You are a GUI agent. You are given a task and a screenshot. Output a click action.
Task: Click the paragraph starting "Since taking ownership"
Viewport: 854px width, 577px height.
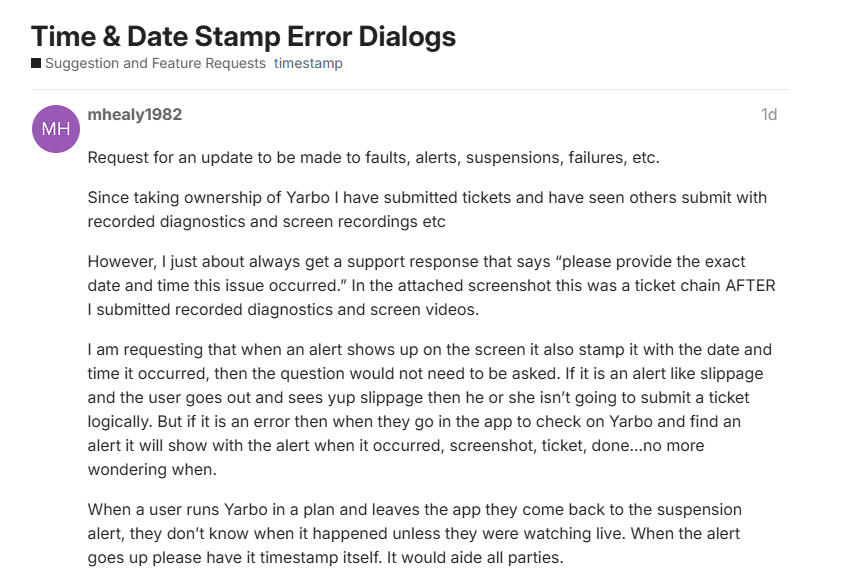pyautogui.click(x=427, y=209)
